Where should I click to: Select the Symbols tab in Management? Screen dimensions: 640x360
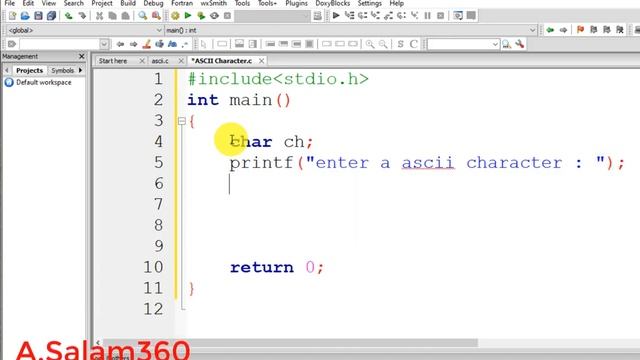[62, 71]
